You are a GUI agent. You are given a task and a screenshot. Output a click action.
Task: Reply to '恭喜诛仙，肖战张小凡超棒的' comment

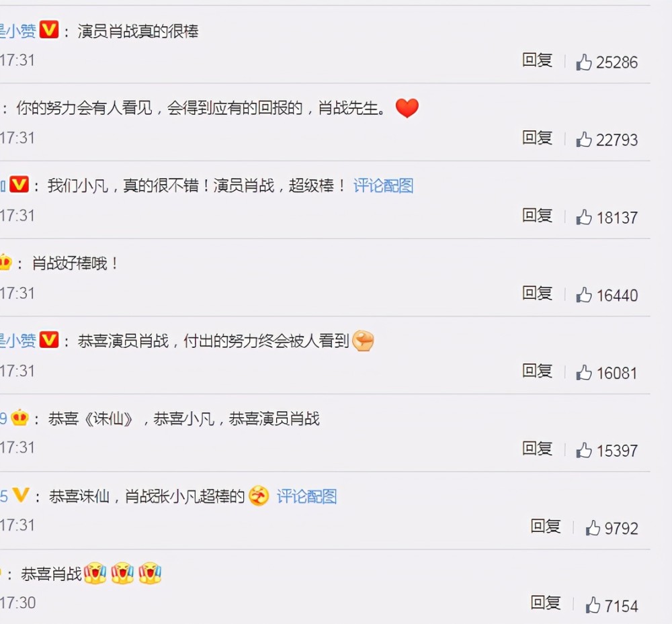(546, 526)
